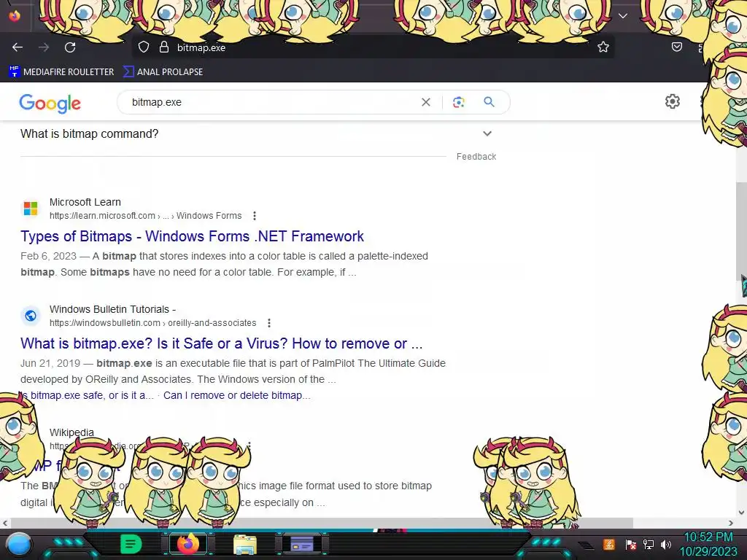This screenshot has width=747, height=560.
Task: Open the Java tray icon
Action: point(609,544)
